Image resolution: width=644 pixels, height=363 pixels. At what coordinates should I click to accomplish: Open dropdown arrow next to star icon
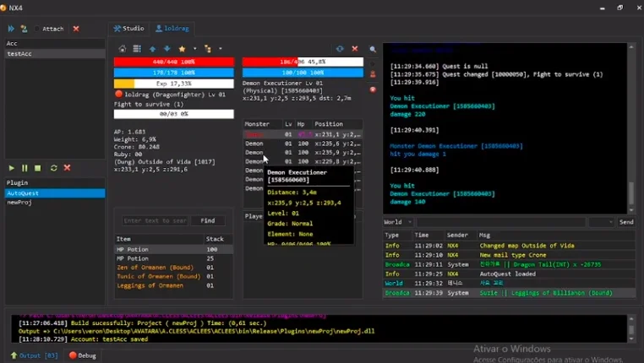(x=194, y=49)
